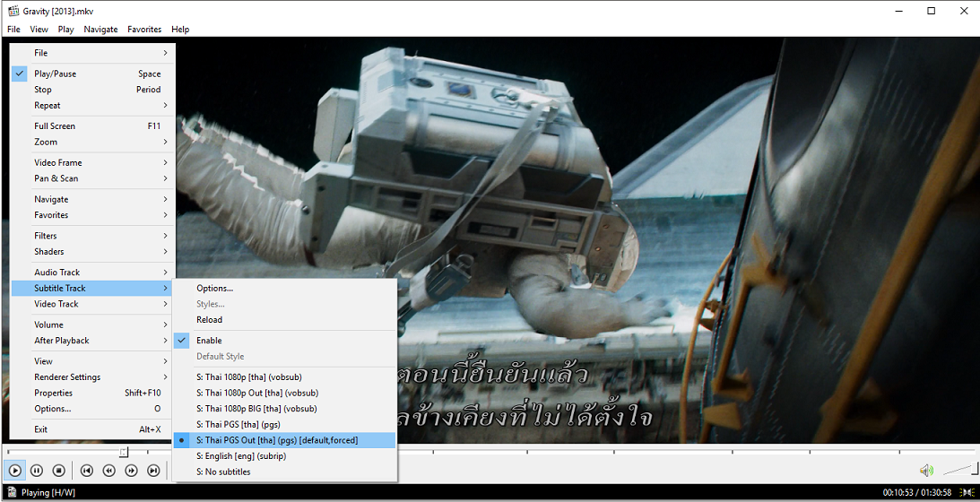The width and height of the screenshot is (980, 502).
Task: Click the MPC app icon in title bar
Action: pos(13,11)
